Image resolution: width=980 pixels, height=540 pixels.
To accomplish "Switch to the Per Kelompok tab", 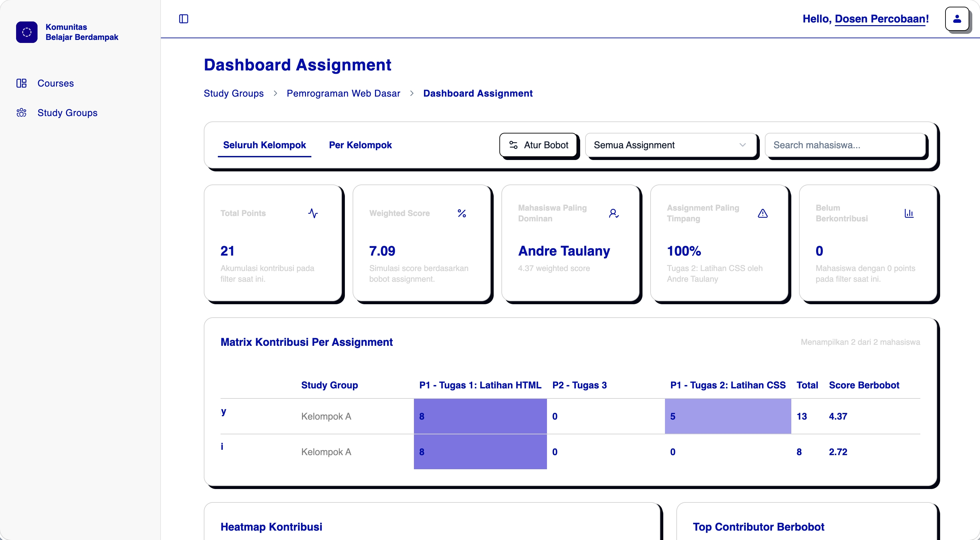I will tap(360, 145).
